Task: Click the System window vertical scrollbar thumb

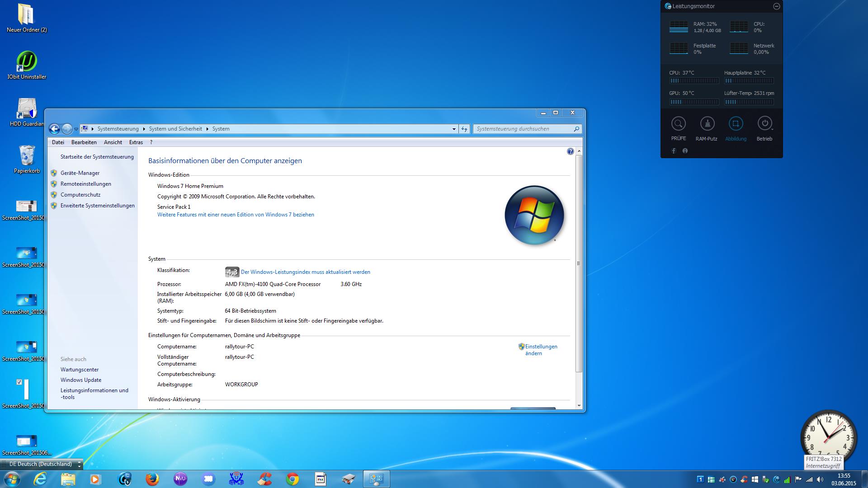Action: [x=579, y=263]
